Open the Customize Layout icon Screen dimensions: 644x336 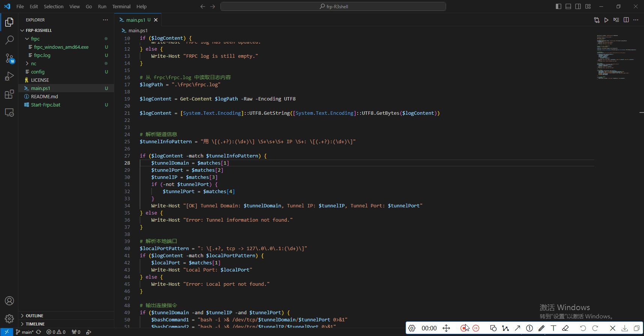point(588,6)
